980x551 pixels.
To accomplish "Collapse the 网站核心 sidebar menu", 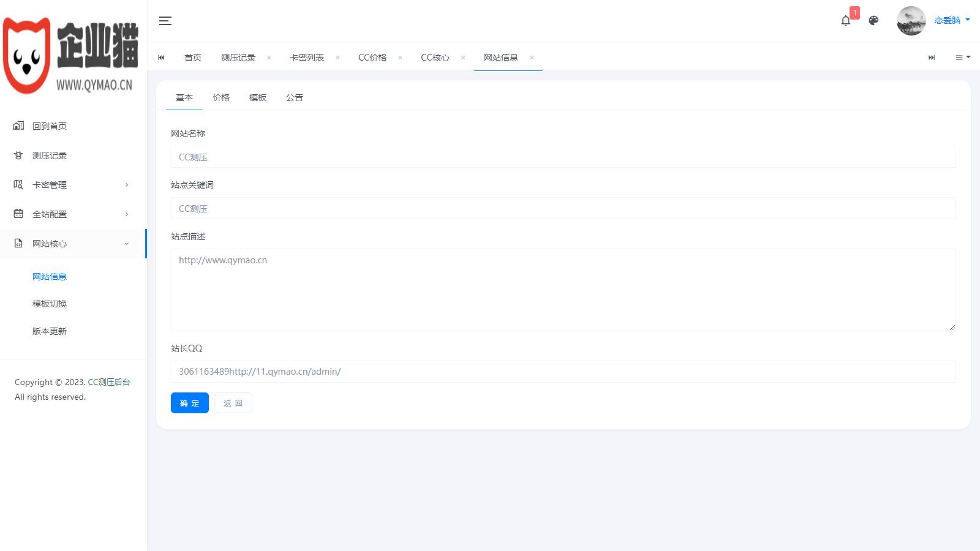I will tap(73, 244).
